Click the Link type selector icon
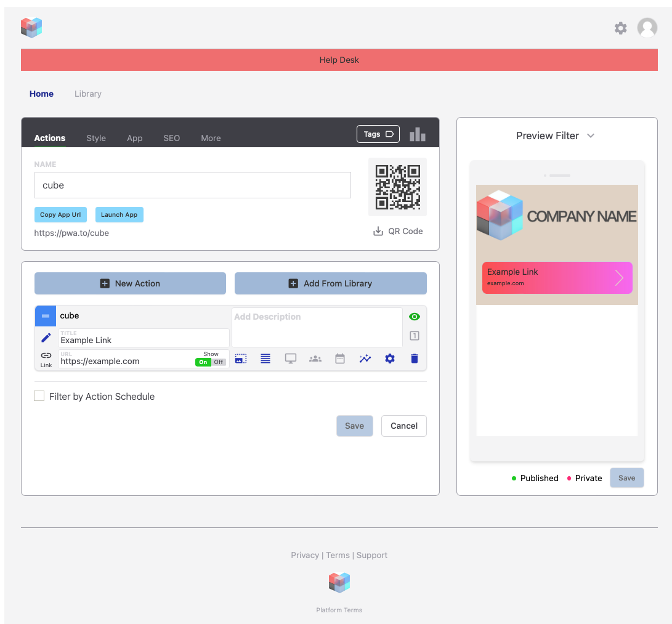This screenshot has width=672, height=624. [x=46, y=359]
